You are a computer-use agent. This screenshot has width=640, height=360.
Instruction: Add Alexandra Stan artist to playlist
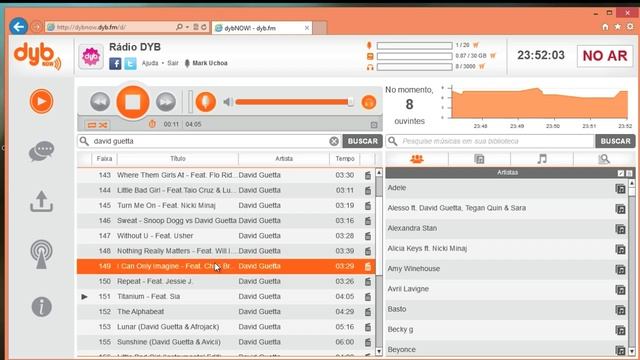tap(620, 229)
